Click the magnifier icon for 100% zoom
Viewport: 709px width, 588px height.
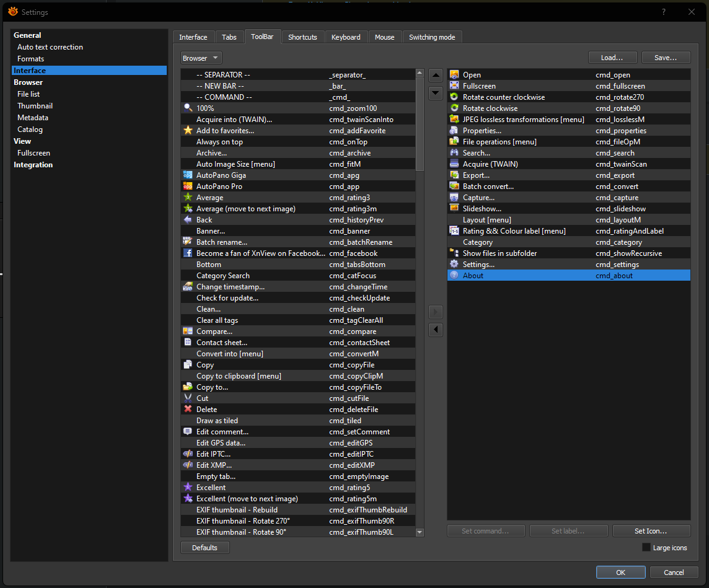click(188, 108)
